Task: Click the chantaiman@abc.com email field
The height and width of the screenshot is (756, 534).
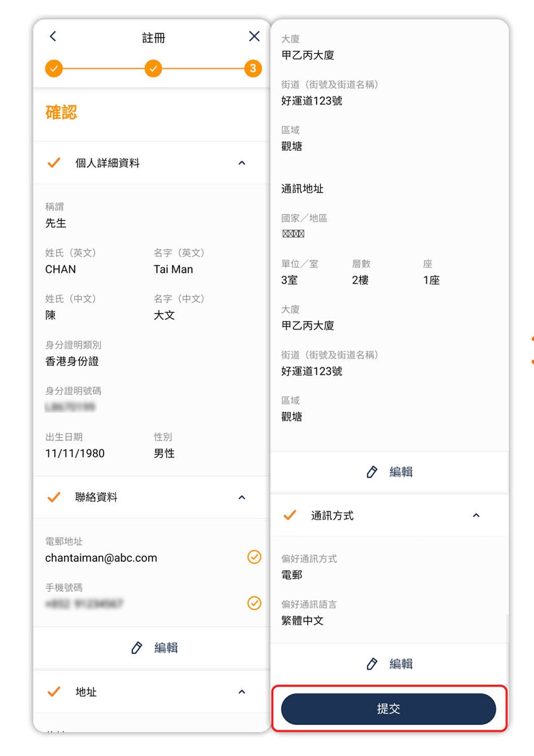Action: pos(101,558)
